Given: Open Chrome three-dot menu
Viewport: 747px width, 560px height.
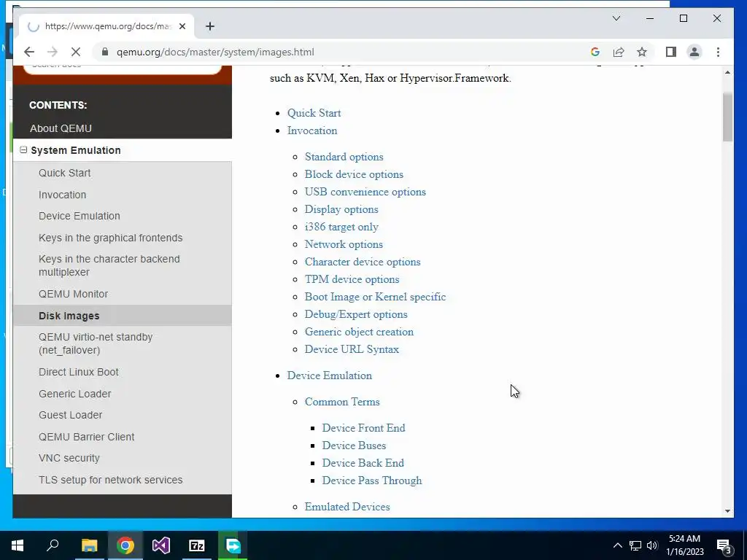Looking at the screenshot, I should [x=718, y=52].
